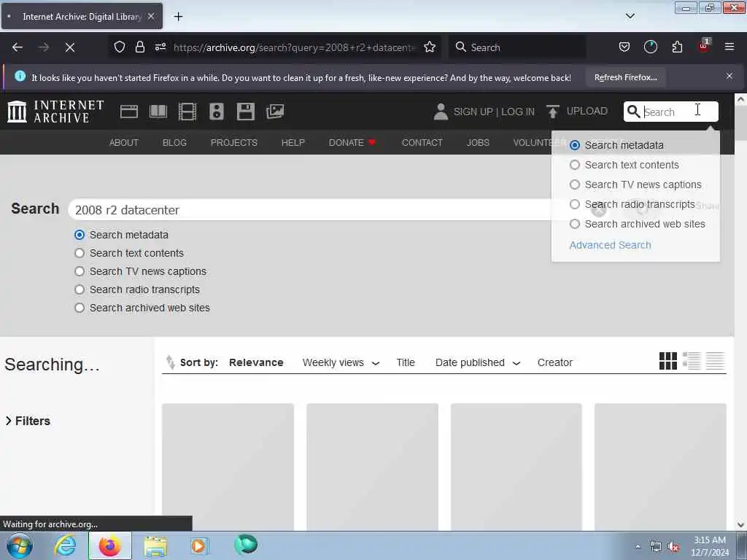The height and width of the screenshot is (560, 747).
Task: Click the upload arrow icon
Action: pos(553,112)
